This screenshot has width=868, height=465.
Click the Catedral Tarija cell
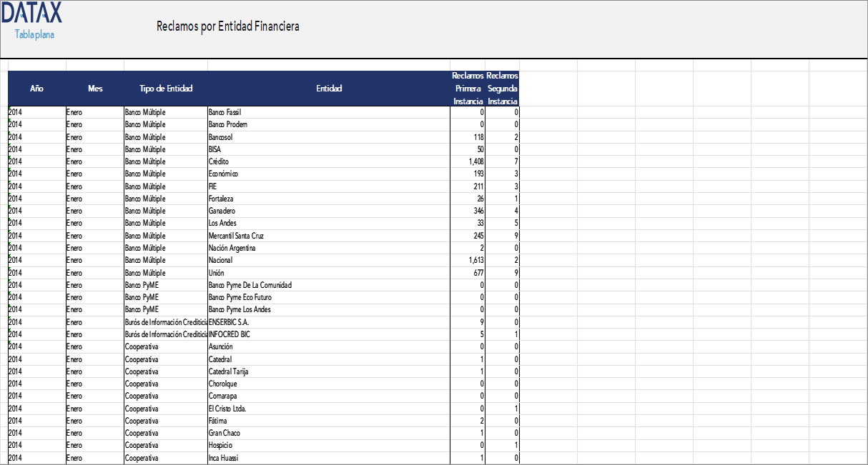pos(229,371)
